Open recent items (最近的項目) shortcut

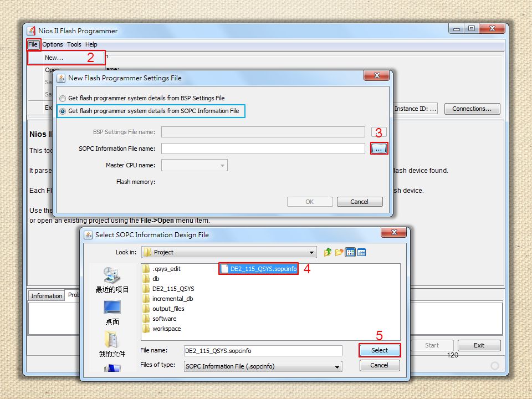click(112, 280)
